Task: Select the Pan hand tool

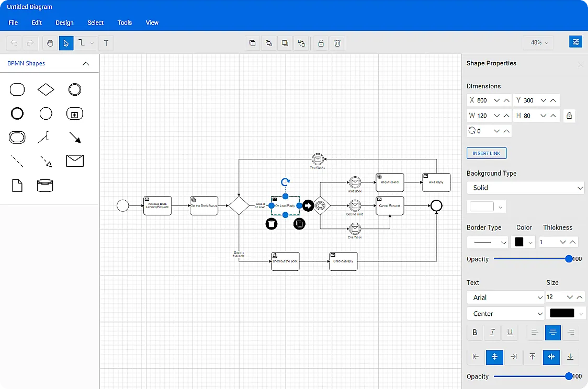Action: pos(50,43)
